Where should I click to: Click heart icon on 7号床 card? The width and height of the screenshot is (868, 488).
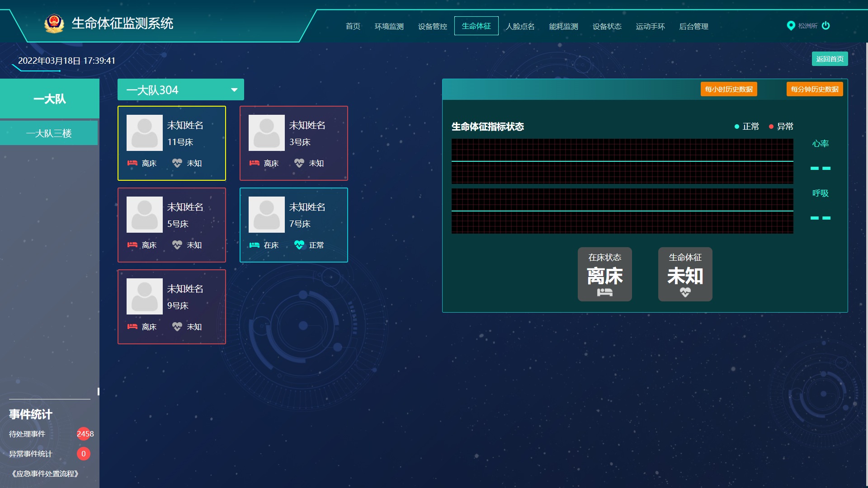pos(299,245)
